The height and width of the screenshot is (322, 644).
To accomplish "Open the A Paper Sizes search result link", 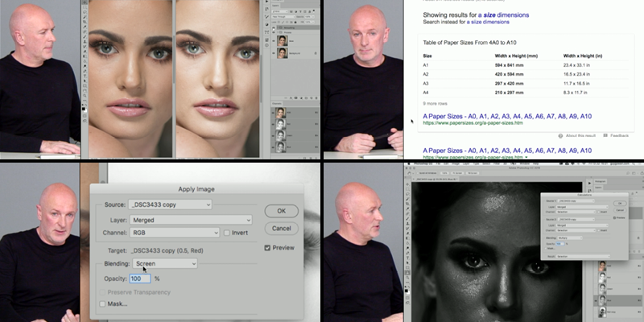I will click(x=506, y=116).
